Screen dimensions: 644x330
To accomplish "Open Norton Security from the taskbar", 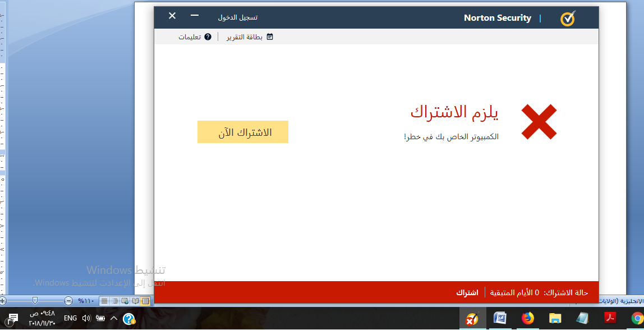I will [471, 318].
